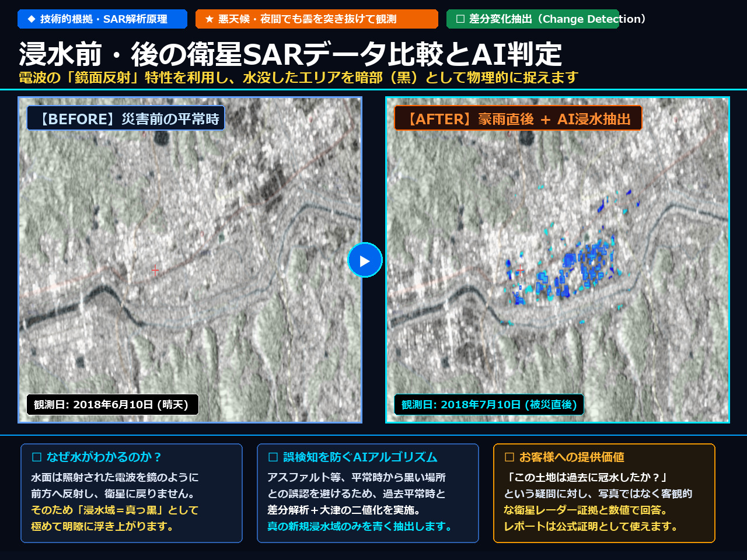Click the square icon beside お客様への提供価値
Screen dimensions: 747x560
pyautogui.click(x=509, y=457)
